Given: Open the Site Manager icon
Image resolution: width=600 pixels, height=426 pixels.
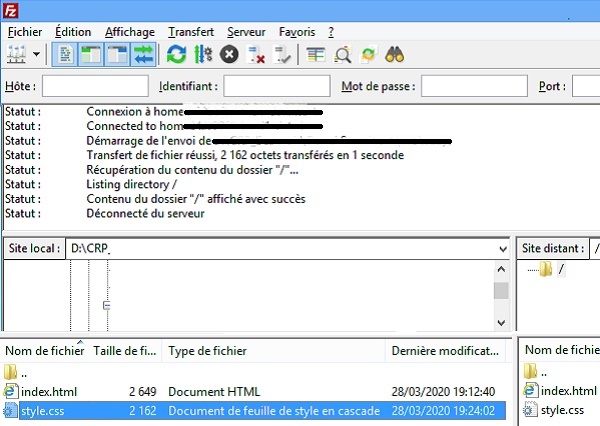Looking at the screenshot, I should pyautogui.click(x=17, y=54).
